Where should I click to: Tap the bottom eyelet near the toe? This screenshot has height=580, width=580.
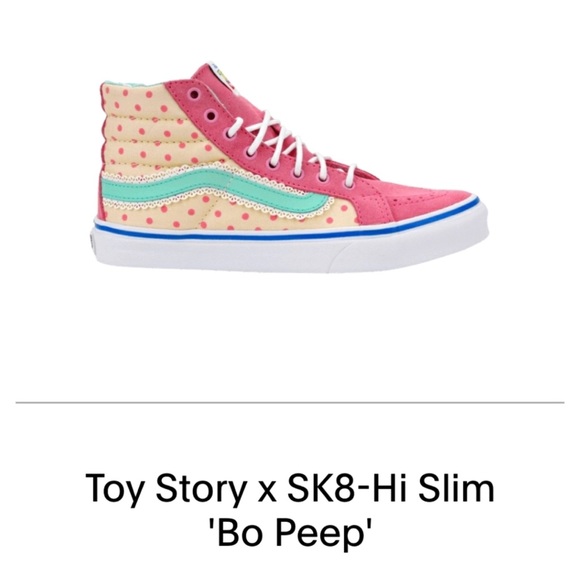(350, 182)
